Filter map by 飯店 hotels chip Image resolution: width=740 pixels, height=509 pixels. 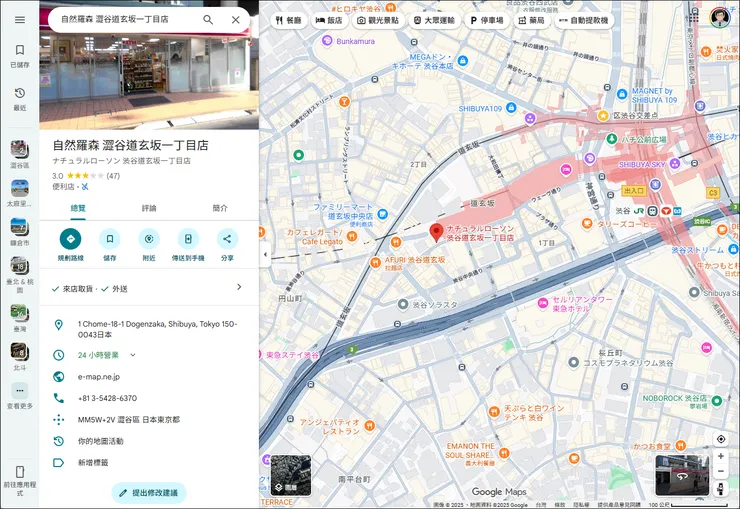(x=329, y=20)
